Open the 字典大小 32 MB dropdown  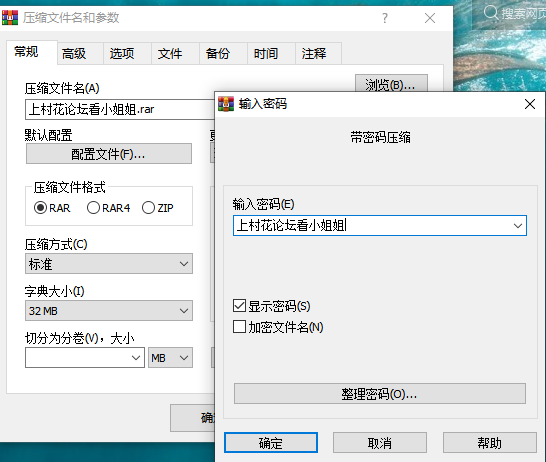click(x=109, y=311)
